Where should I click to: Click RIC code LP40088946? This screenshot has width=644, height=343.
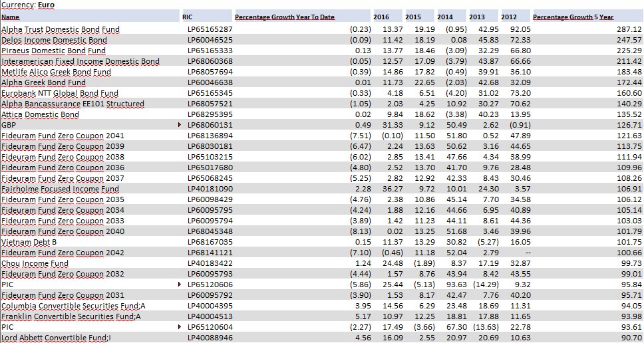[x=210, y=338]
